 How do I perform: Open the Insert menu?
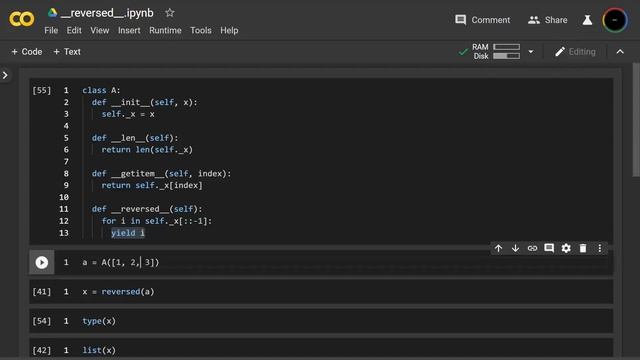[x=129, y=30]
